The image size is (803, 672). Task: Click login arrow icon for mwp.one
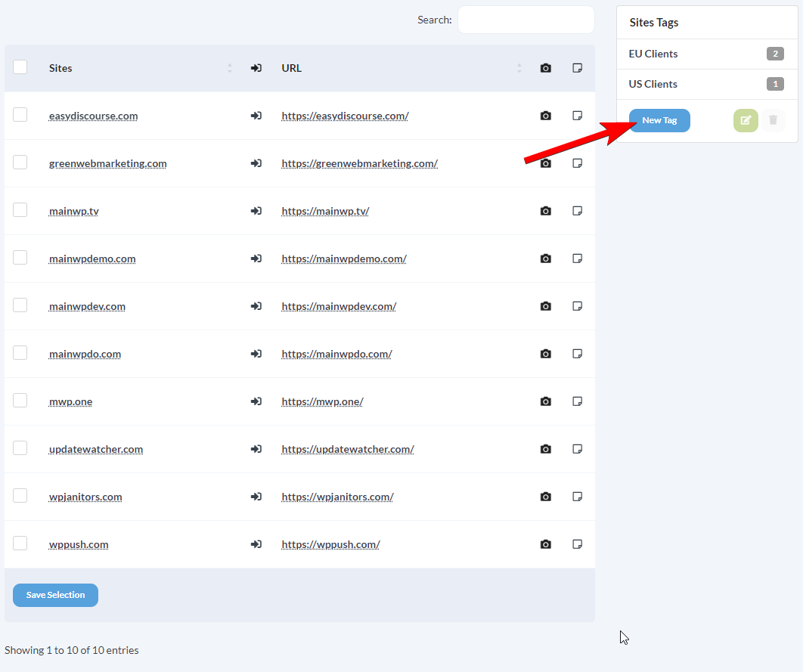(256, 401)
